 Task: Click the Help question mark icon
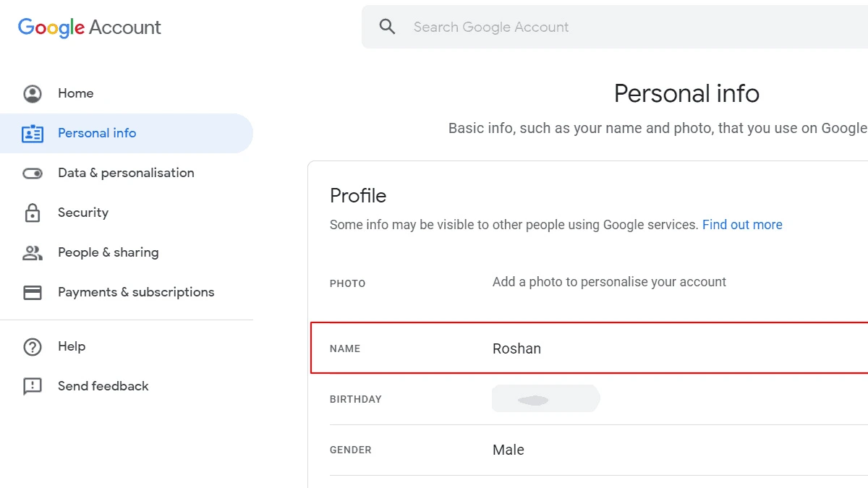(x=33, y=347)
